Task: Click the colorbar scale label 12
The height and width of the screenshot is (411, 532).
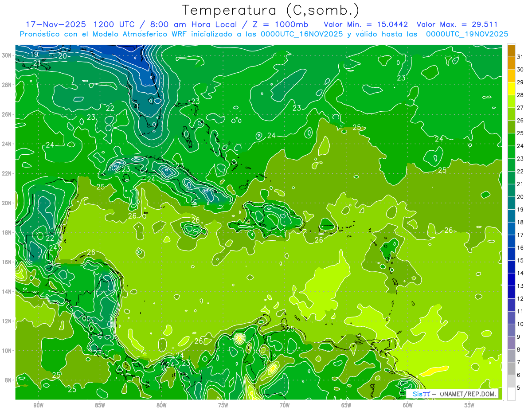Action: (x=520, y=299)
